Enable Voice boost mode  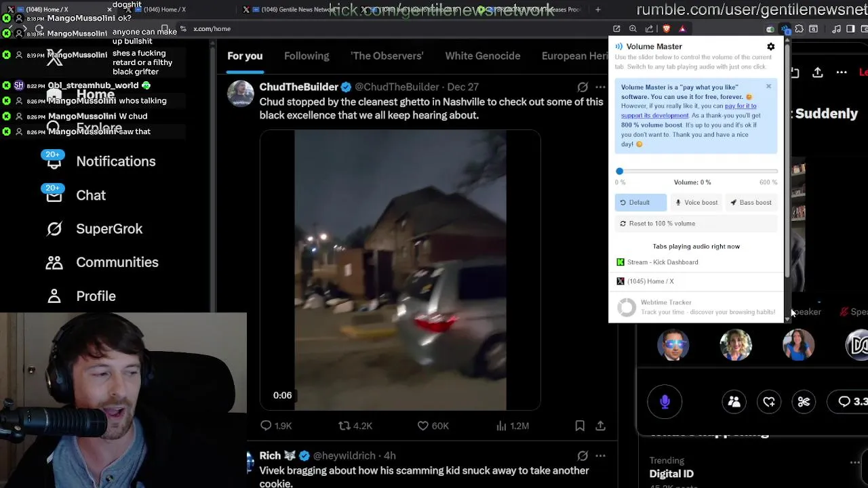pyautogui.click(x=696, y=203)
